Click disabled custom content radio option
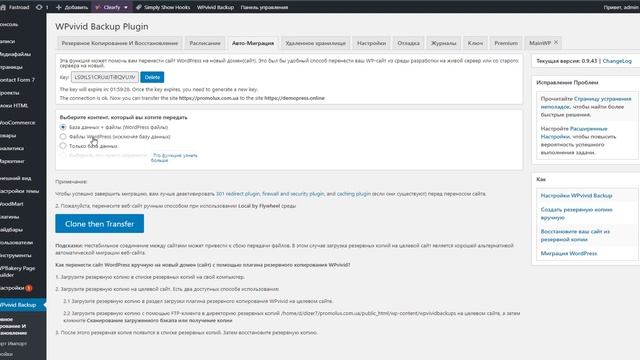The height and width of the screenshot is (360, 640). point(63,155)
